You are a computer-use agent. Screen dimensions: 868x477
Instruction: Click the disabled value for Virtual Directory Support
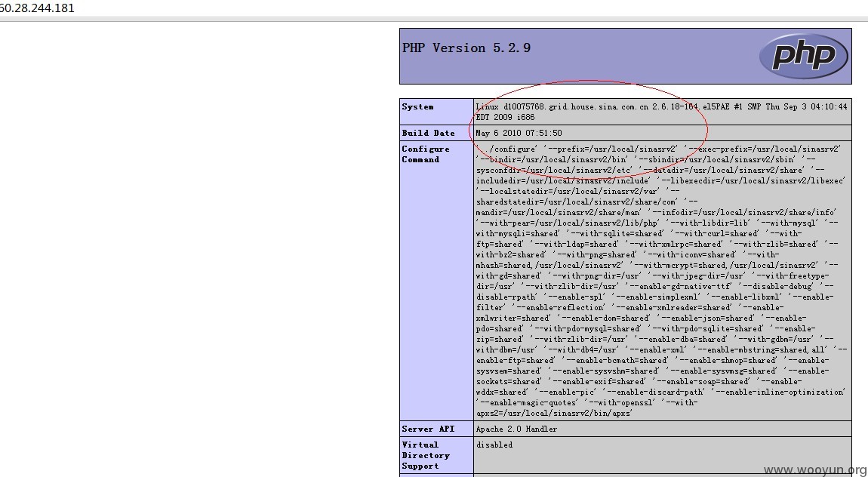[494, 445]
